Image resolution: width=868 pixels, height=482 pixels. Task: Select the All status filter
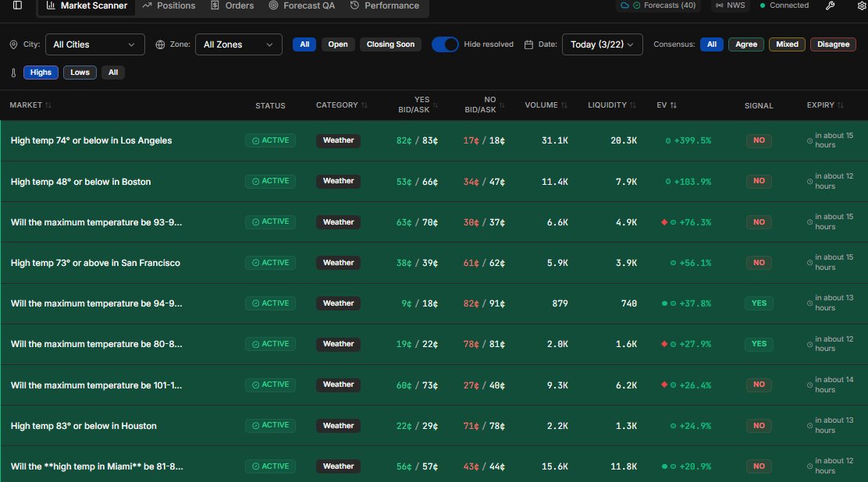[304, 44]
